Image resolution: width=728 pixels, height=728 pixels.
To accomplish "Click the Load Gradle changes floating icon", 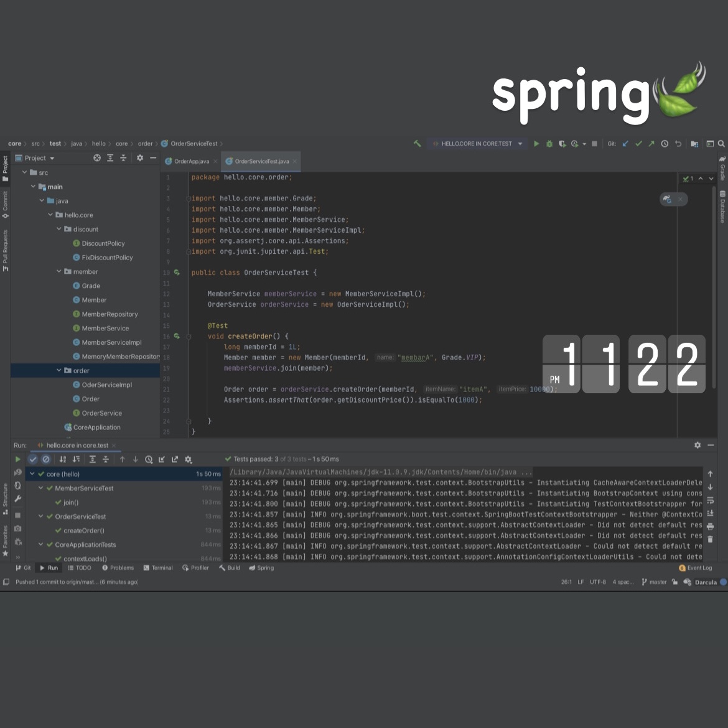I will 668,199.
